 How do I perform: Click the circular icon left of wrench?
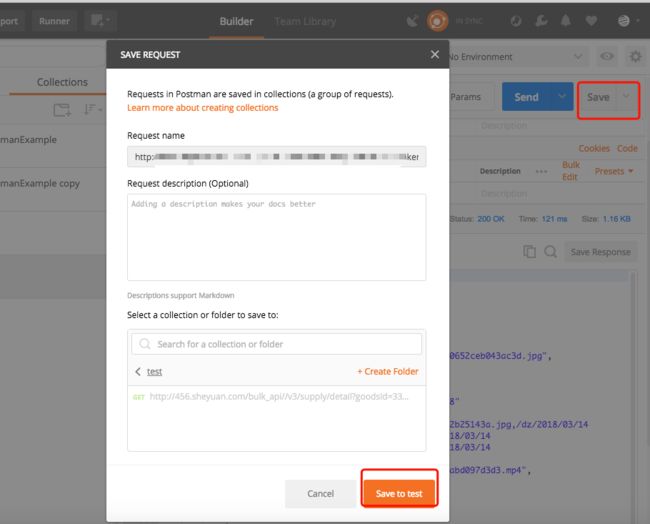point(516,21)
